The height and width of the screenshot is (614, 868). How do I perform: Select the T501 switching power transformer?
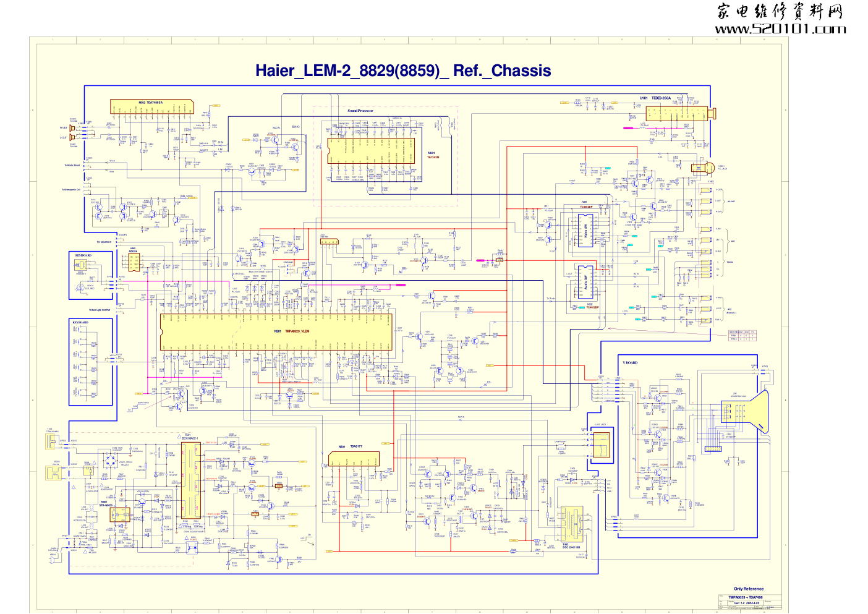(x=190, y=480)
